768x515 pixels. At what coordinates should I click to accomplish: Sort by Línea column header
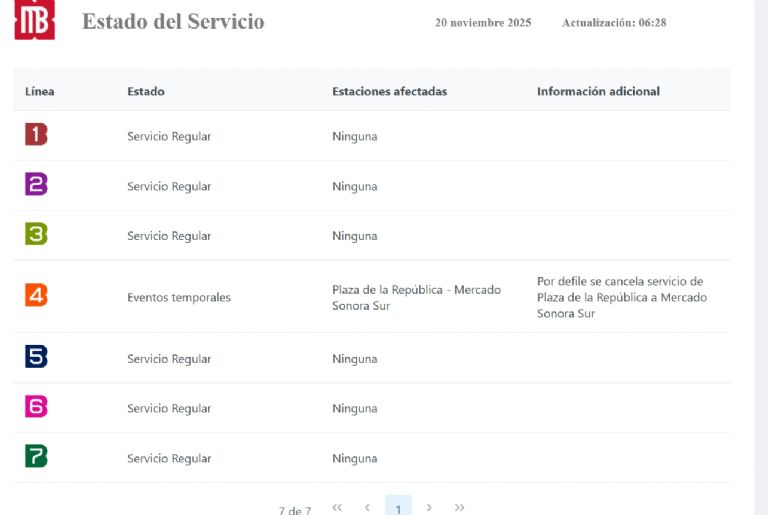[40, 91]
